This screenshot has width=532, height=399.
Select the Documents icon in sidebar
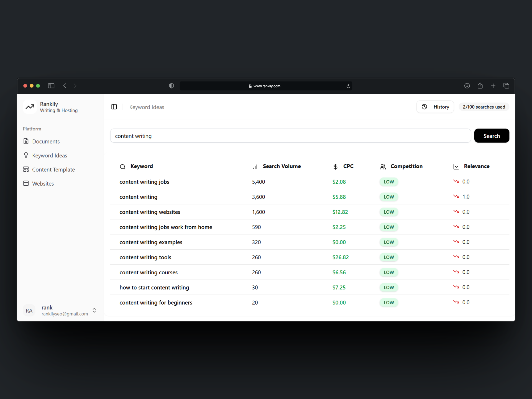[x=26, y=141]
